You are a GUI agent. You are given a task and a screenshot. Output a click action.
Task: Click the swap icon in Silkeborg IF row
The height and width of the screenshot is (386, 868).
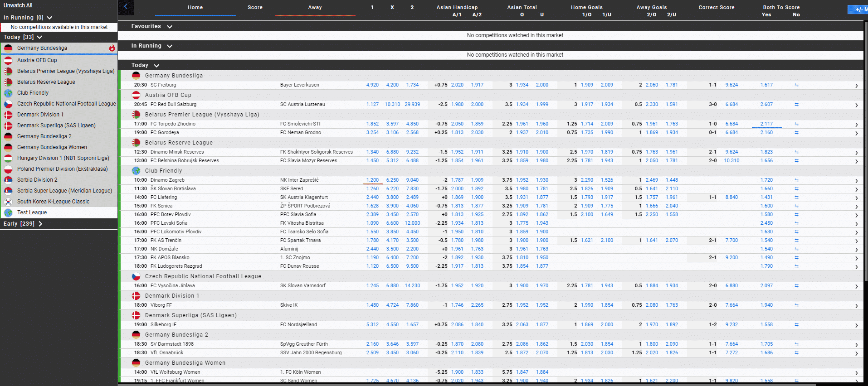796,325
